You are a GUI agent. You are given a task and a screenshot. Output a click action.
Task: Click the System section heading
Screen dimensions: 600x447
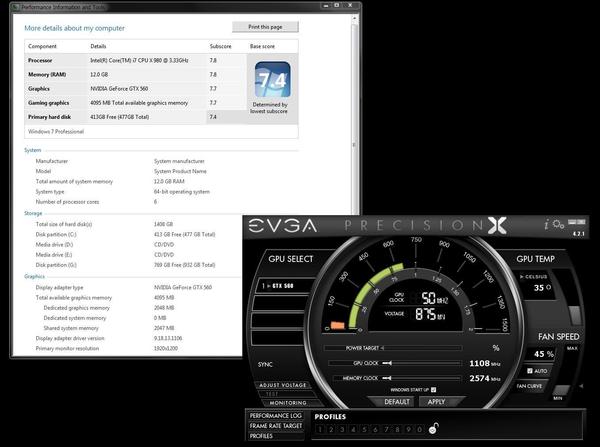coord(33,150)
